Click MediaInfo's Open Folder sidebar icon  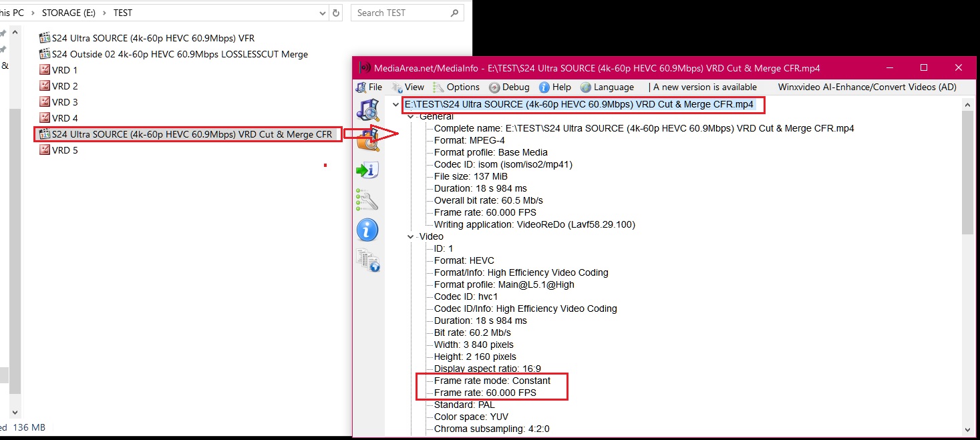[x=368, y=140]
